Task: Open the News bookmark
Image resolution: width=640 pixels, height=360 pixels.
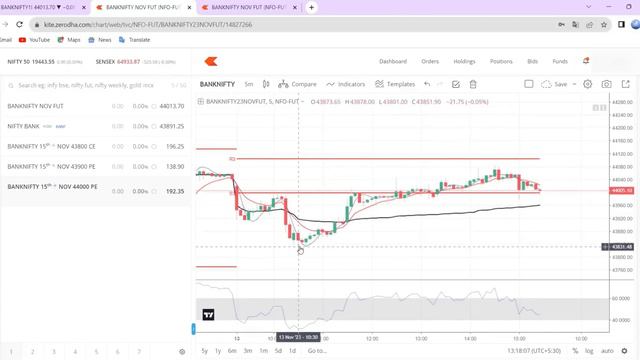Action: tap(100, 40)
